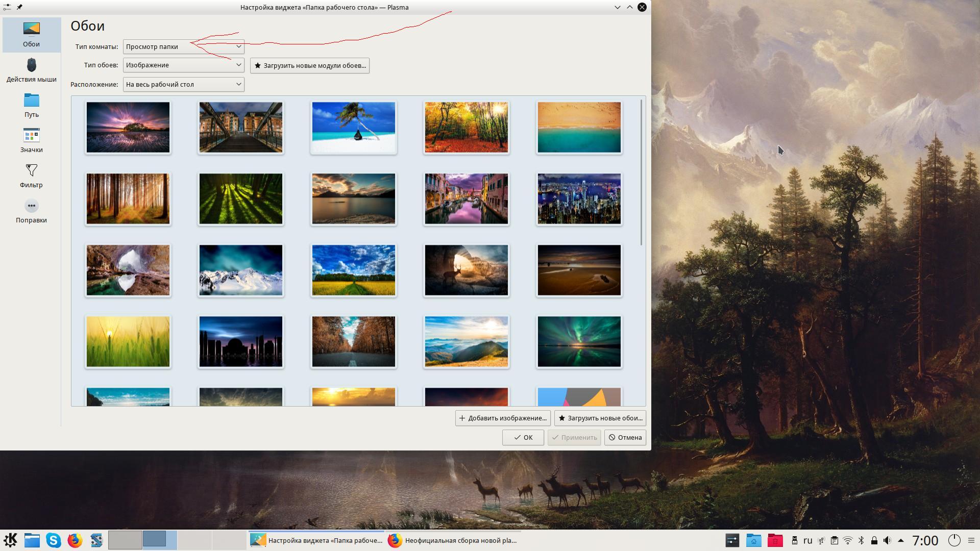Open the Тип обоев combo box

(x=183, y=65)
